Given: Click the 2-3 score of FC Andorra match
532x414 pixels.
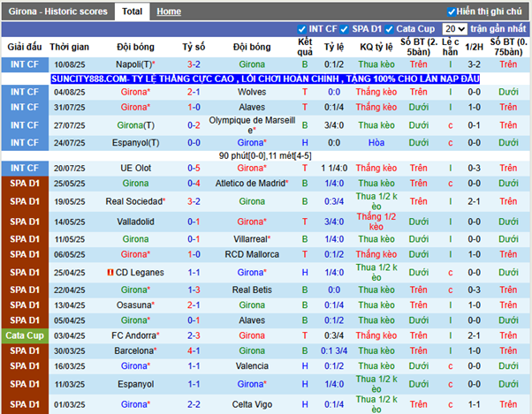Looking at the screenshot, I should pos(194,335).
